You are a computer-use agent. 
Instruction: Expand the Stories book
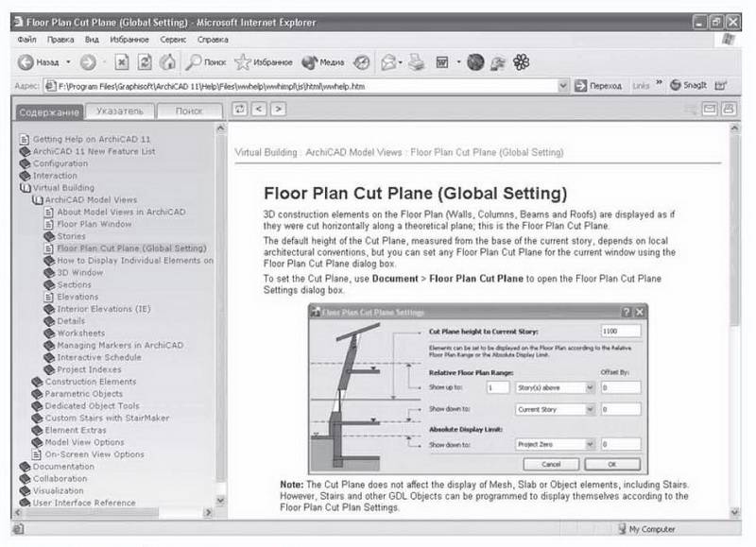(72, 236)
